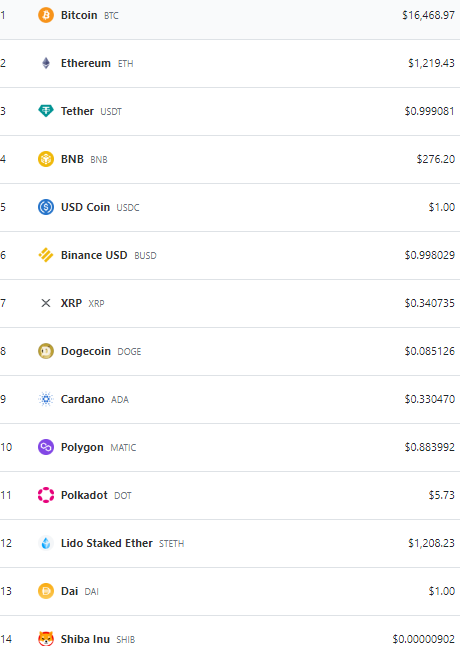The image size is (460, 646).
Task: Click the Cardano dotted logo icon
Action: pos(46,399)
